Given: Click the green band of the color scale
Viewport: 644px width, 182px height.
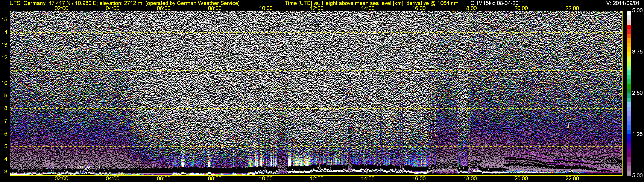Looking at the screenshot, I should point(629,87).
